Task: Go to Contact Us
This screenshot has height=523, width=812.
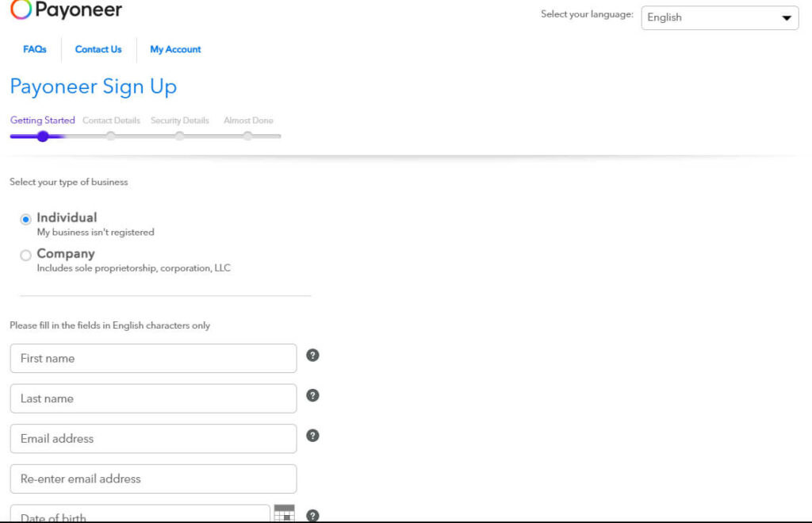Action: click(x=98, y=49)
